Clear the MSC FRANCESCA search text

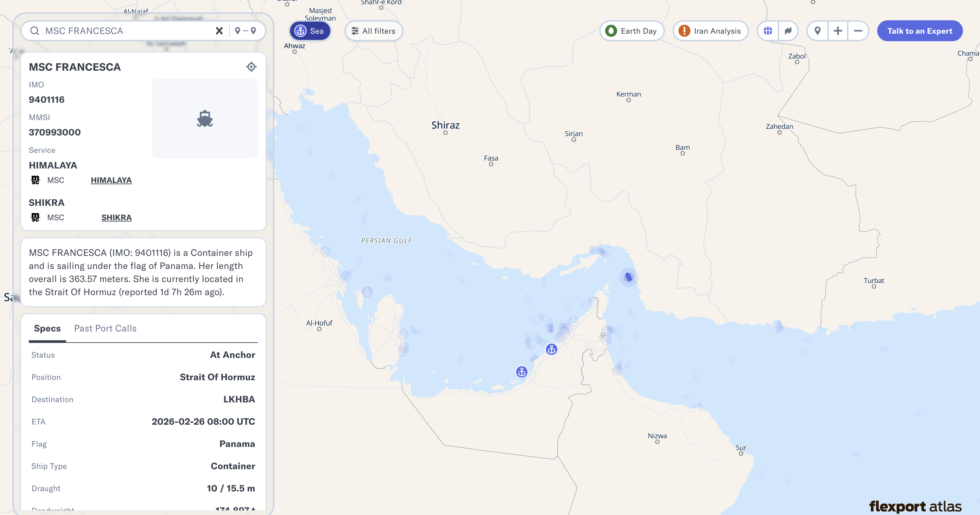(x=219, y=31)
